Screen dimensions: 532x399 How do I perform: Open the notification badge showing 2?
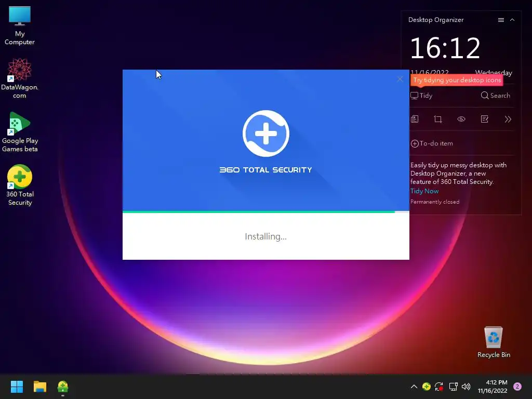[x=517, y=387]
